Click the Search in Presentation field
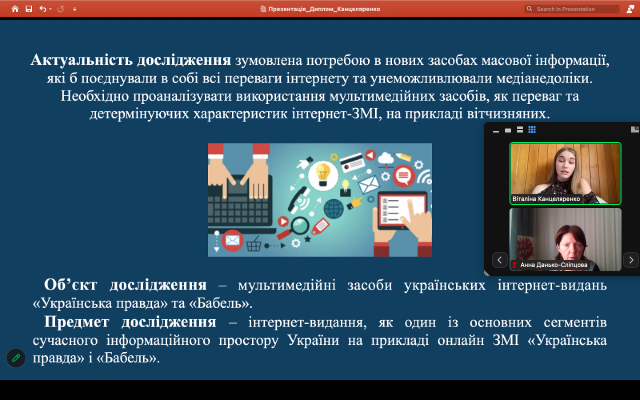 pyautogui.click(x=572, y=9)
